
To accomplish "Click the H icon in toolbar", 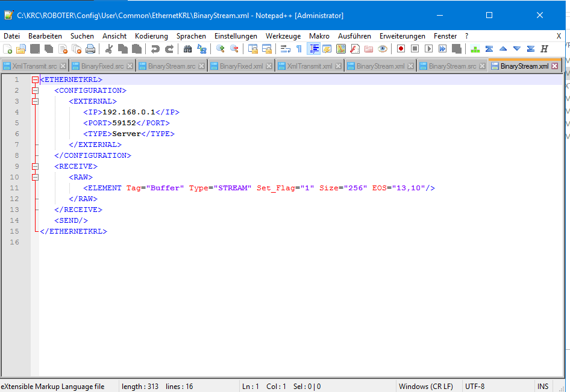I will tap(544, 49).
